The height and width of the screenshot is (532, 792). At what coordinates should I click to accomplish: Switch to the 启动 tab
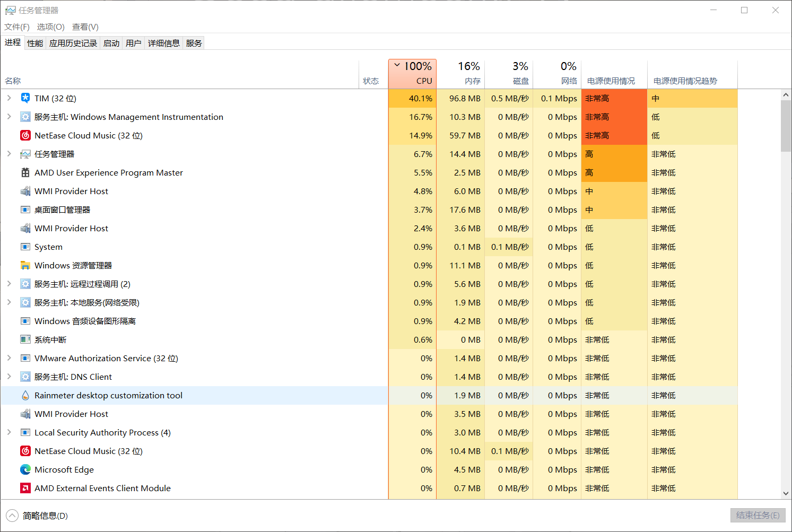coord(111,43)
